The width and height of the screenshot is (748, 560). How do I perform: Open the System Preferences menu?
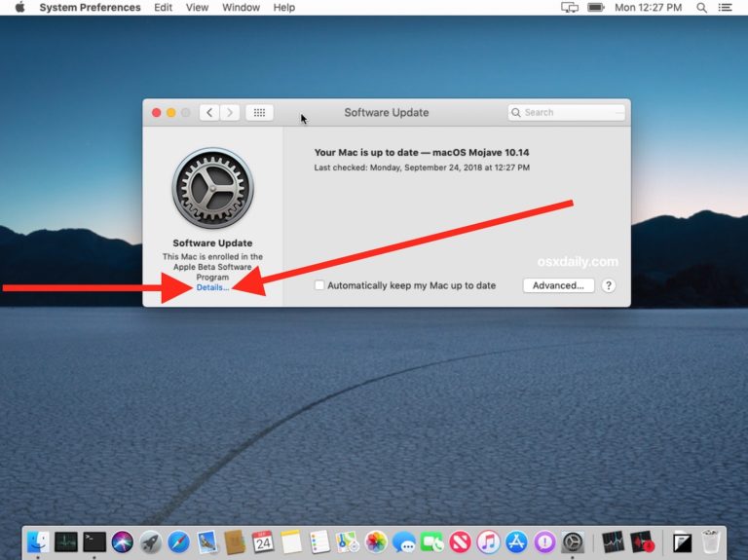pos(90,8)
